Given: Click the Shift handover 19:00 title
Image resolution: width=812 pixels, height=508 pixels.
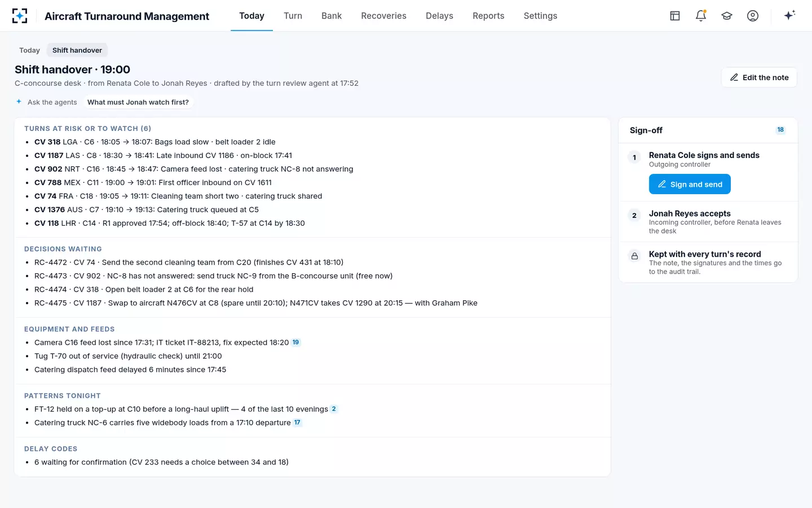Looking at the screenshot, I should [x=72, y=69].
